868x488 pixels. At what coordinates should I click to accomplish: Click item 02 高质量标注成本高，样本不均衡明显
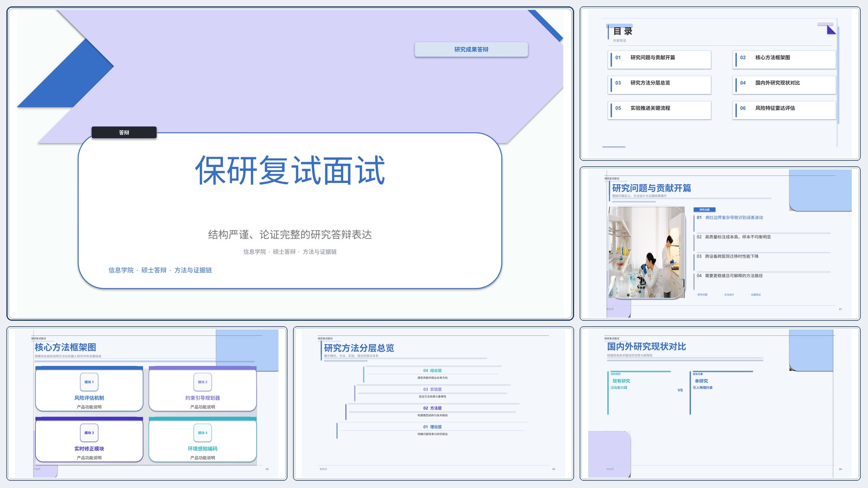[734, 237]
